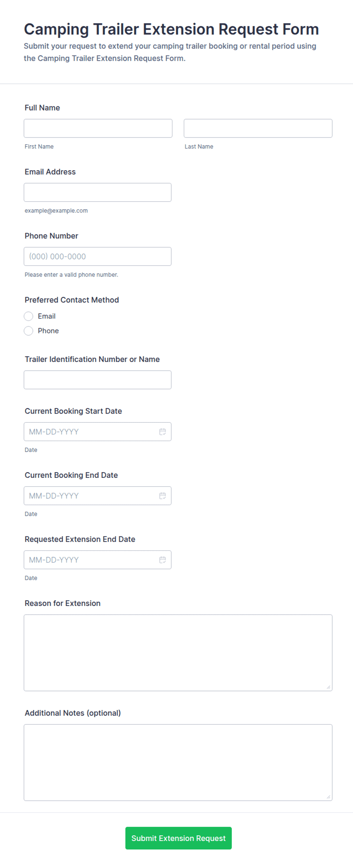
Task: Open calendar icon for Current Booking End Date
Action: coord(162,496)
